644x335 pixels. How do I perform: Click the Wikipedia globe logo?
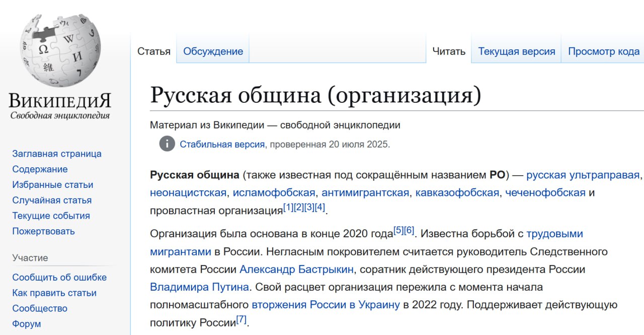60,50
